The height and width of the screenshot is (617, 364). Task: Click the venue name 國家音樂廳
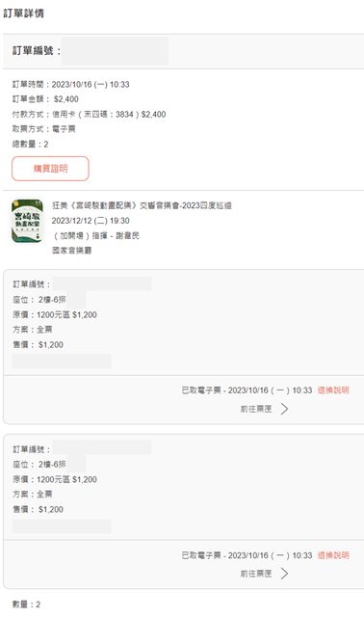click(x=72, y=251)
